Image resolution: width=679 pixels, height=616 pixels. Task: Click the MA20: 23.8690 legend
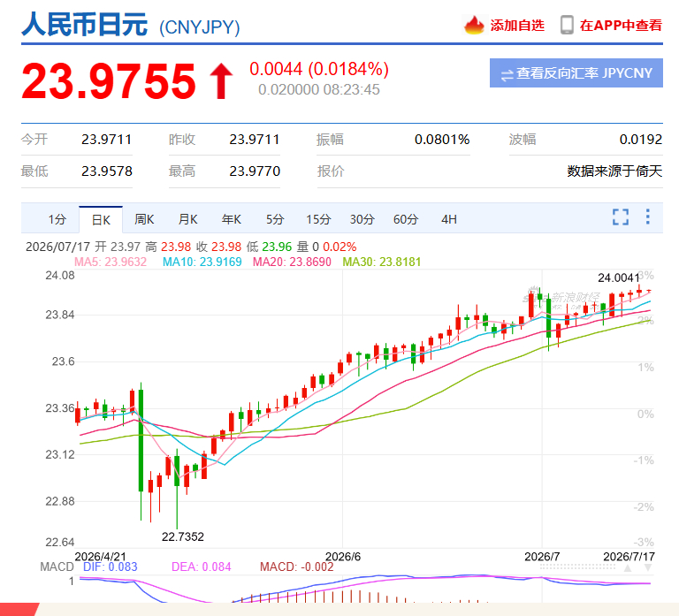292,262
